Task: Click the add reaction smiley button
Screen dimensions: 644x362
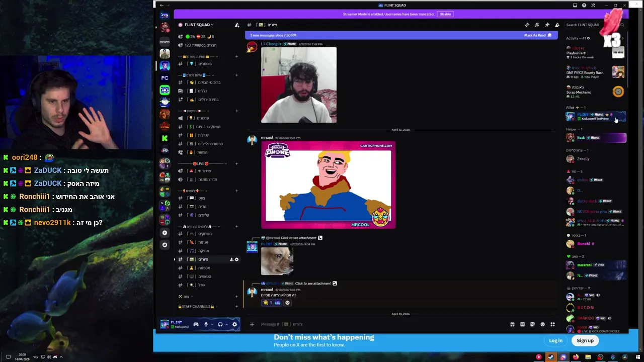Action: (x=288, y=303)
